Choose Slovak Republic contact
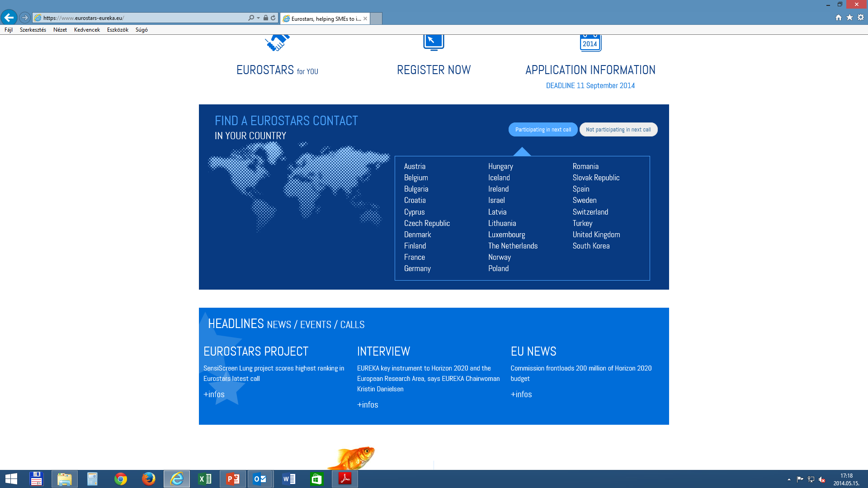Viewport: 868px width, 488px height. point(596,178)
